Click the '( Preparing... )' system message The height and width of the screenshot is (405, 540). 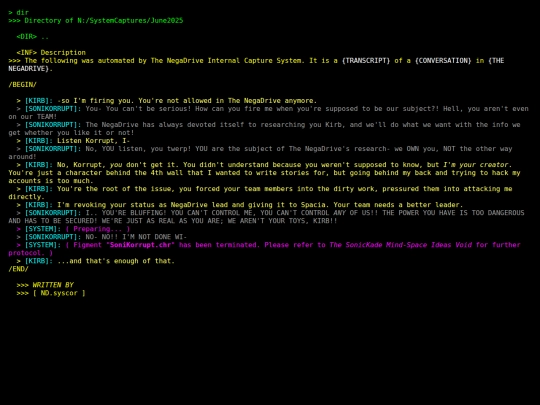click(x=98, y=229)
